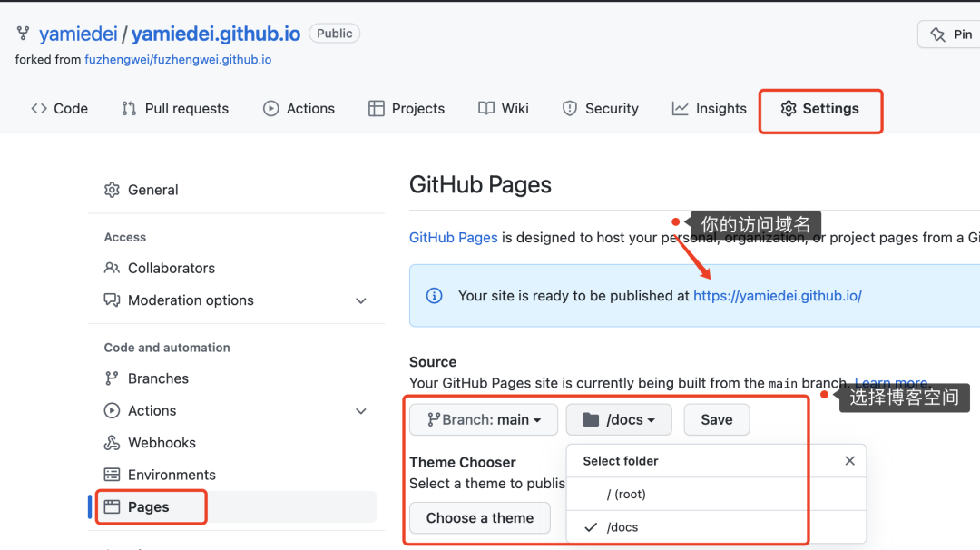Screen dimensions: 980x550
Task: Close the Select folder popup
Action: (849, 461)
